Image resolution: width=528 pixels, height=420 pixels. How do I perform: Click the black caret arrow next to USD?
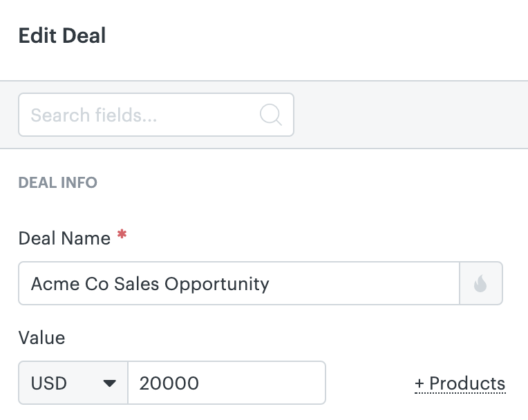pos(109,383)
